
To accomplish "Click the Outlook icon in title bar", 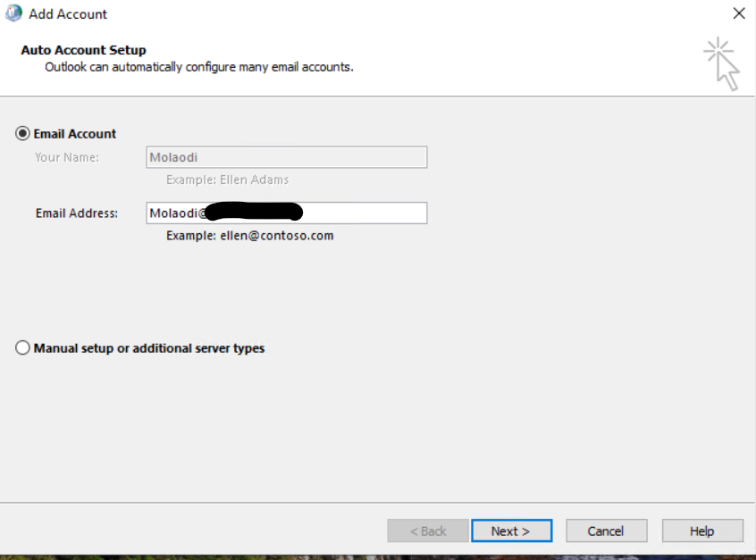I will (x=14, y=13).
